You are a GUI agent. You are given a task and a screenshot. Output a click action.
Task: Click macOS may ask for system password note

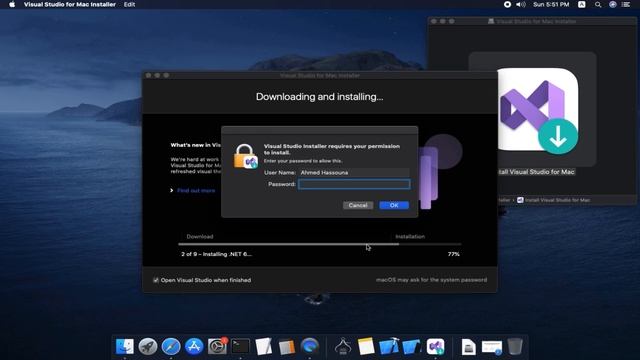431,280
